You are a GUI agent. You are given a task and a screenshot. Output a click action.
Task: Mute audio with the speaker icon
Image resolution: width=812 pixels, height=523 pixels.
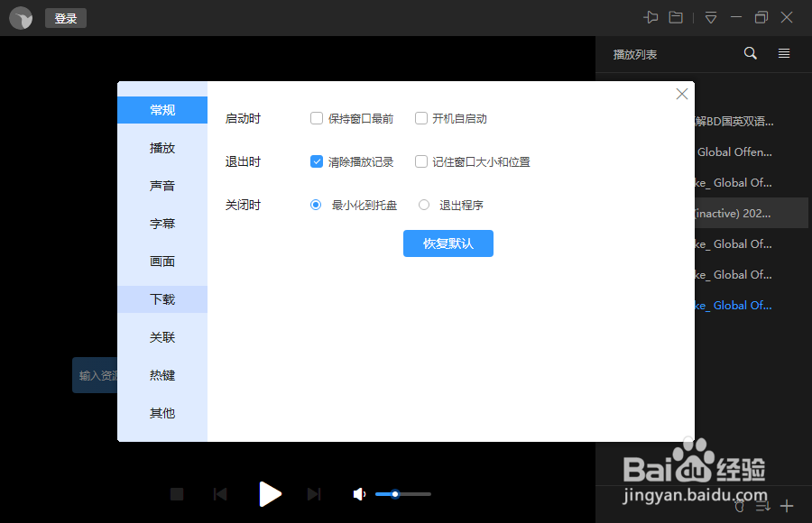359,494
